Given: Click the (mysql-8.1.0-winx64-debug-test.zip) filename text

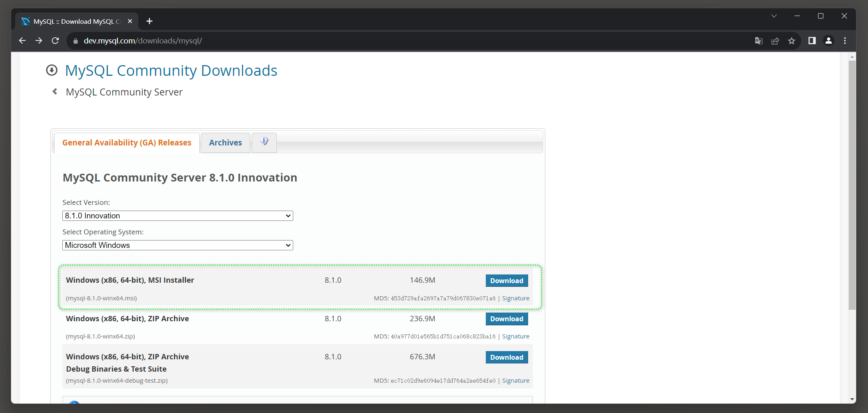Looking at the screenshot, I should [117, 381].
